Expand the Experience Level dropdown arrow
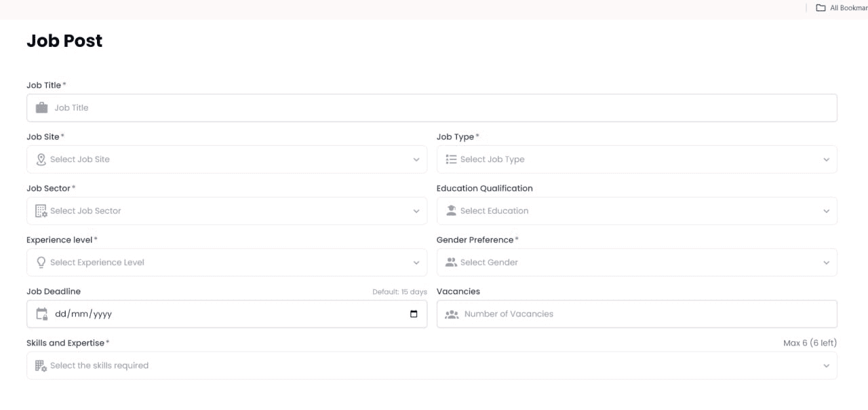This screenshot has width=868, height=410. (x=416, y=263)
